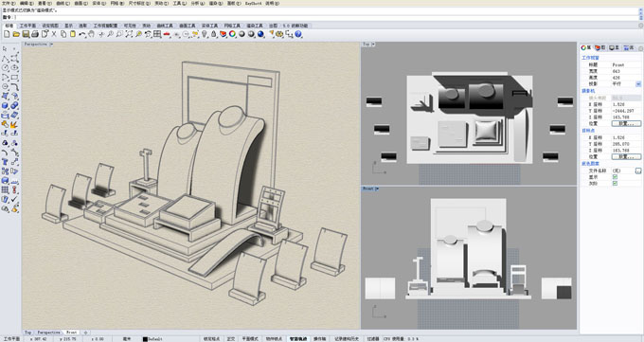The width and height of the screenshot is (644, 342).
Task: Toggle 物件锁点 object snap in status bar
Action: click(274, 339)
